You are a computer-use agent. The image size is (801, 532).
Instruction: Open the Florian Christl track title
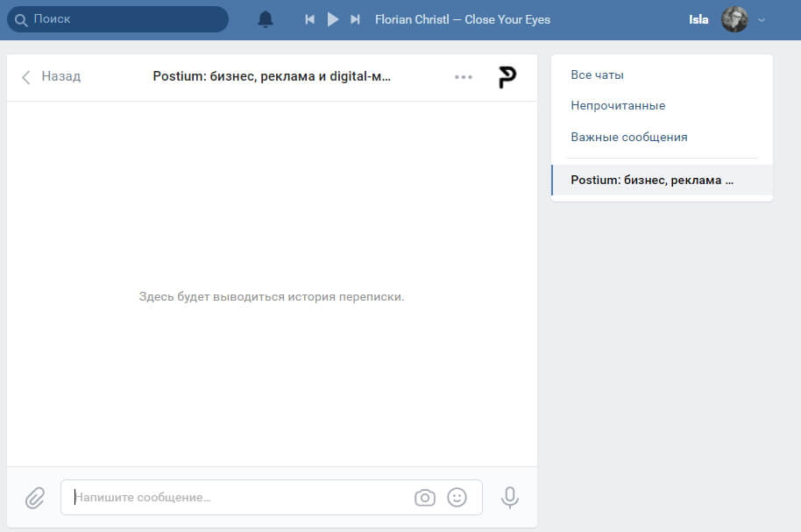[x=462, y=19]
